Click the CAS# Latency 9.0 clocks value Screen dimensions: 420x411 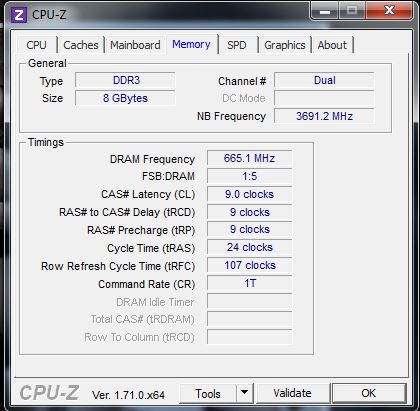(x=249, y=194)
